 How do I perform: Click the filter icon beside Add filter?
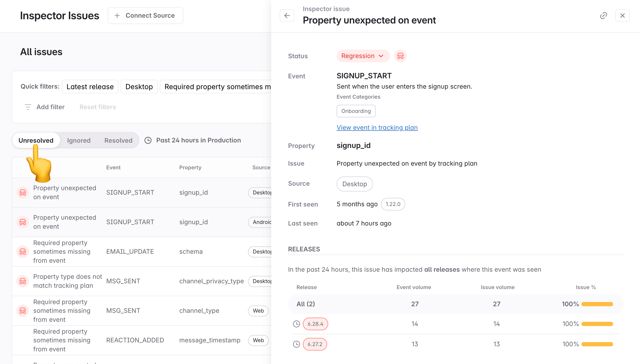click(28, 107)
